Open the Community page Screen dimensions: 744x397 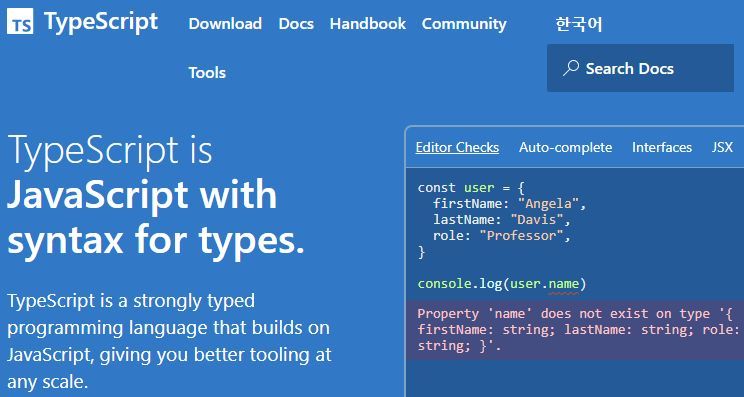pyautogui.click(x=464, y=24)
